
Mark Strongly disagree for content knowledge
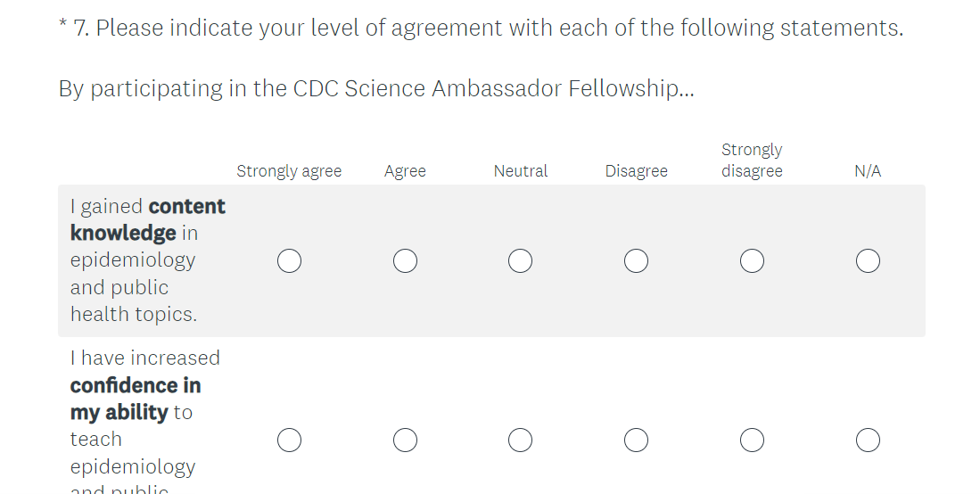pyautogui.click(x=752, y=261)
